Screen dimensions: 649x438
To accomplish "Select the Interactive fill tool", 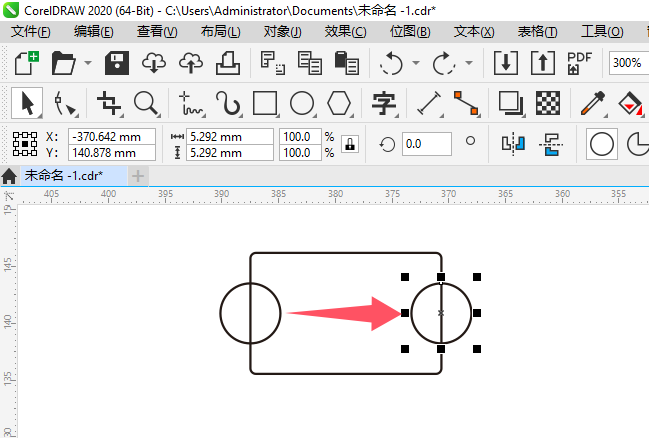I will point(630,103).
